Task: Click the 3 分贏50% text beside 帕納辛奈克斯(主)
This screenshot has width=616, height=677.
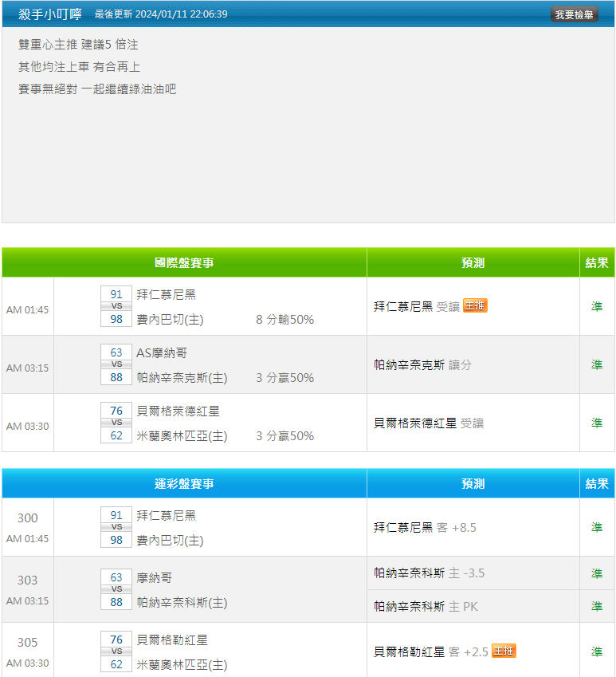Action: [284, 378]
